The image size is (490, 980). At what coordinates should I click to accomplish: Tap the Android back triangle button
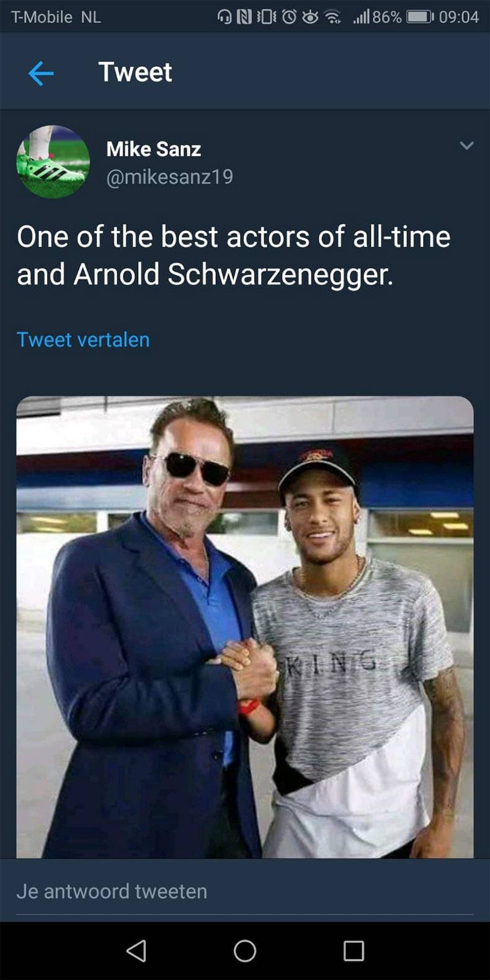tap(136, 950)
